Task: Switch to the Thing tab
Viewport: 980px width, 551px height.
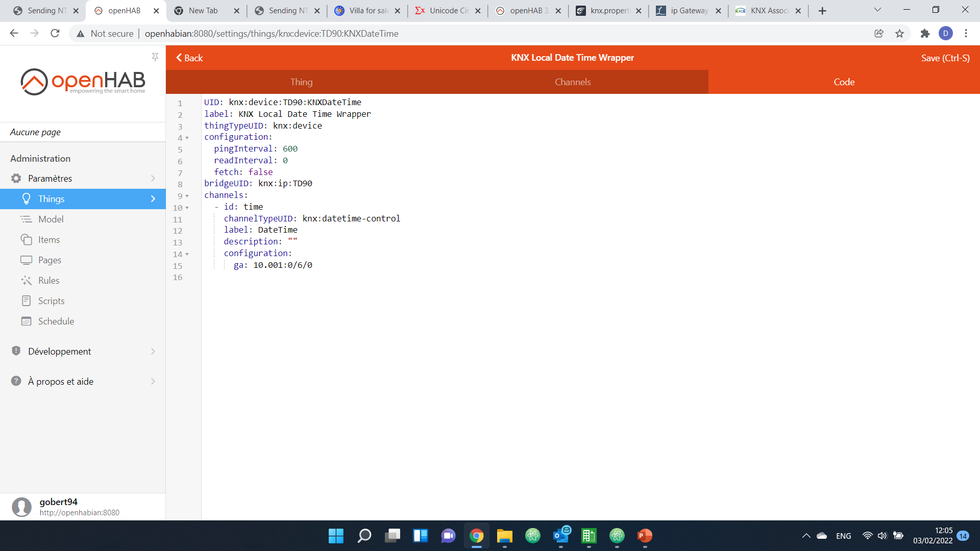Action: tap(301, 82)
